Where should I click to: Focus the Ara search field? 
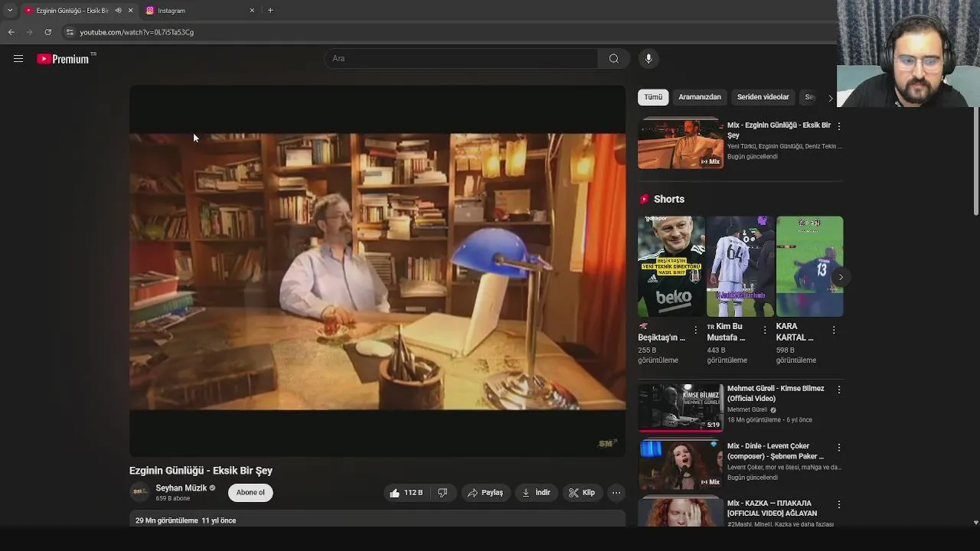(462, 59)
